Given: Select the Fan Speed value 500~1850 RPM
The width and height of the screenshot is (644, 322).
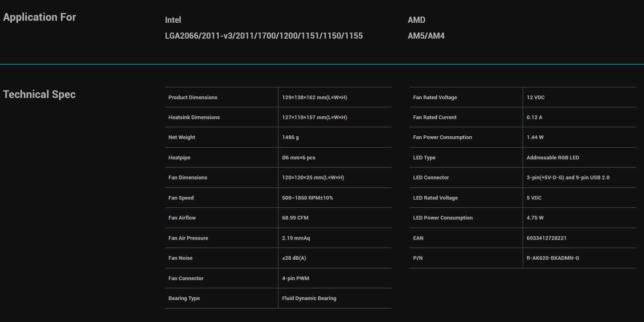Looking at the screenshot, I should pos(307,198).
